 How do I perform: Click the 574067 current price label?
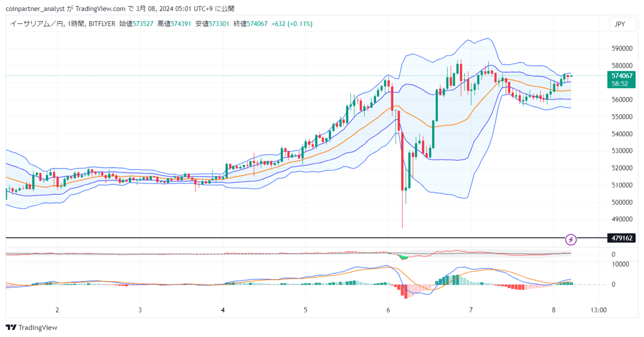tap(621, 75)
